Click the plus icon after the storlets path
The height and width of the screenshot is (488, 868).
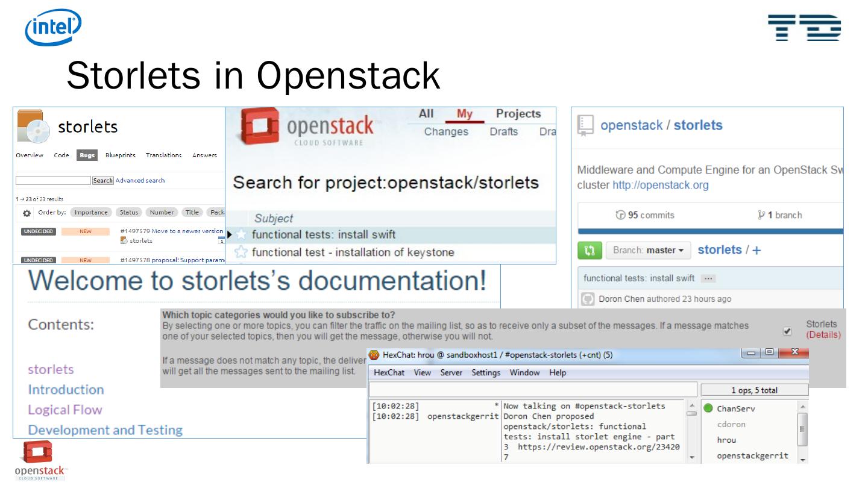tap(757, 251)
